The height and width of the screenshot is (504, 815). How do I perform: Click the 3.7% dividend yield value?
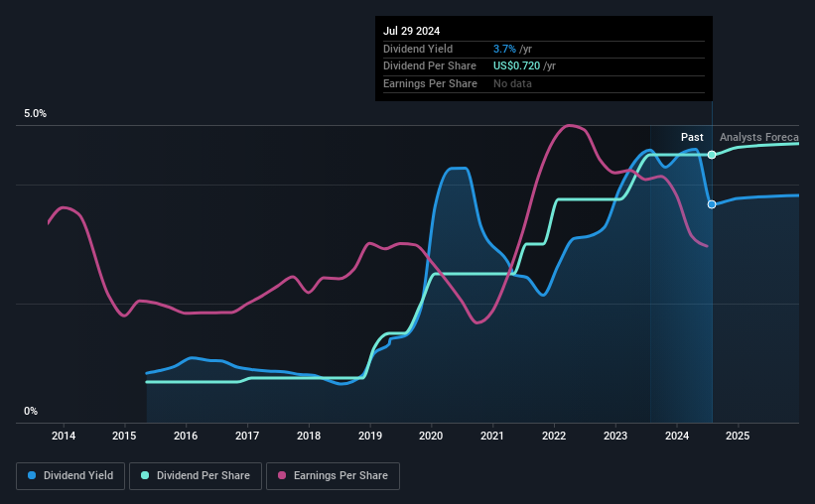click(x=504, y=49)
